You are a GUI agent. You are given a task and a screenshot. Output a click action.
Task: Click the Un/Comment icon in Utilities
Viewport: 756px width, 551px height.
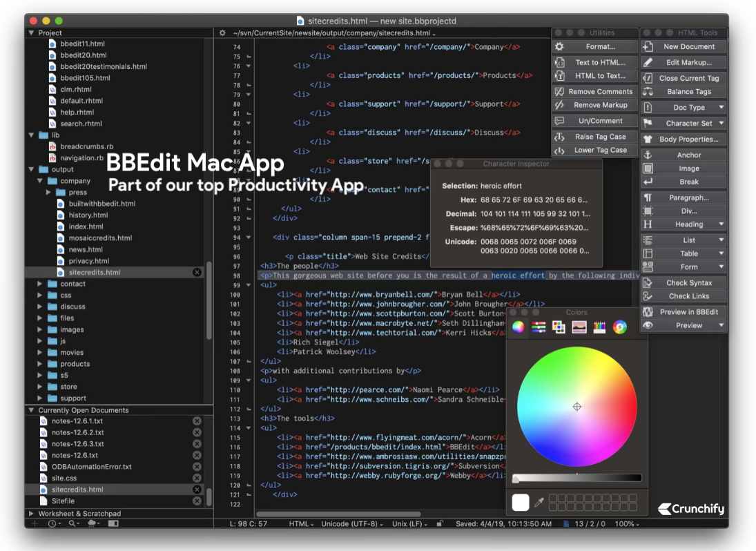point(559,121)
